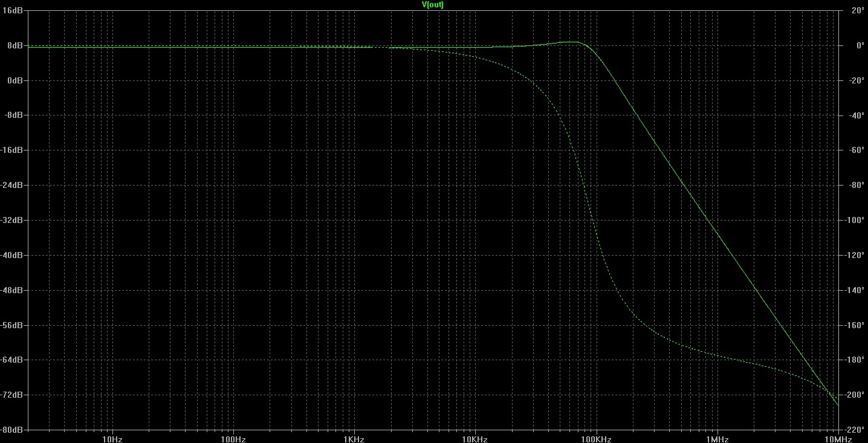The width and height of the screenshot is (868, 443).
Task: Pick the -40° phase axis label
Action: [857, 115]
